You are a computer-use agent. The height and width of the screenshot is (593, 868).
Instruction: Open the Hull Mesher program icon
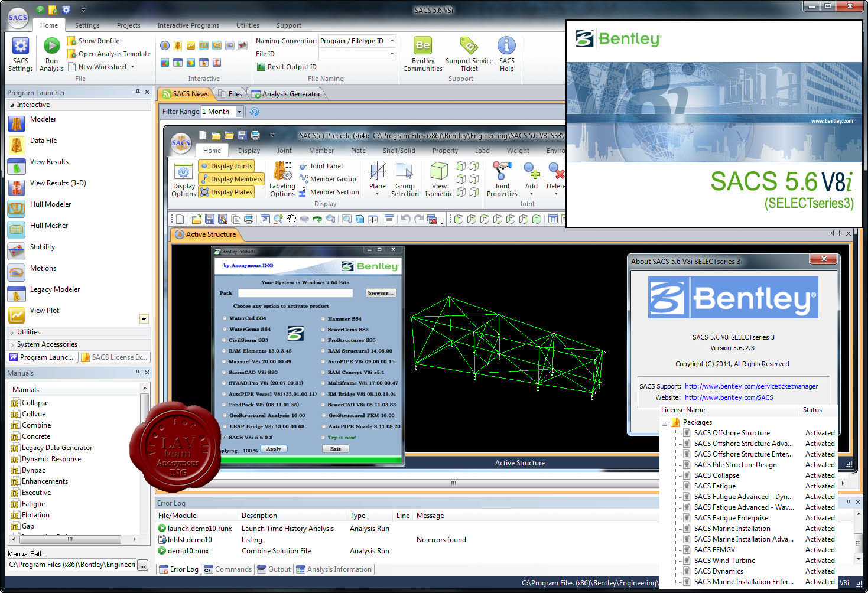click(17, 229)
